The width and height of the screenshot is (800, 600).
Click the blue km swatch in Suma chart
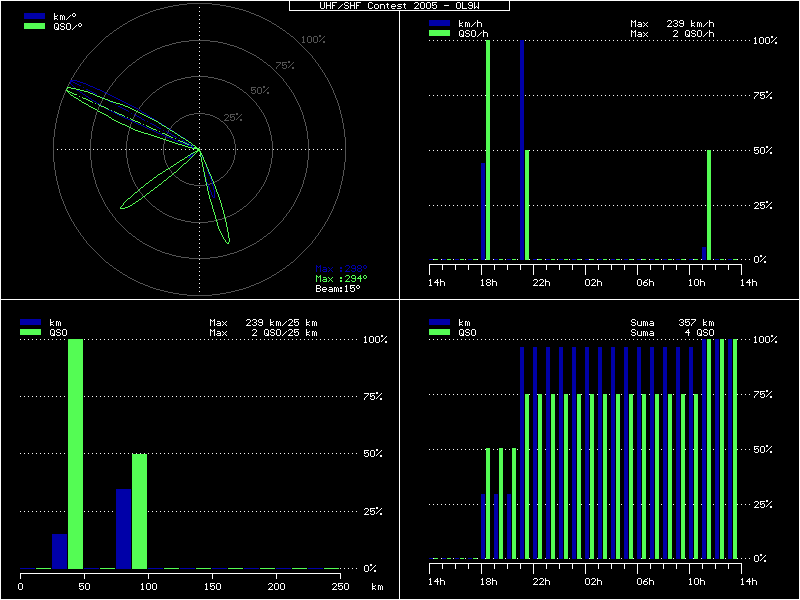pos(439,322)
